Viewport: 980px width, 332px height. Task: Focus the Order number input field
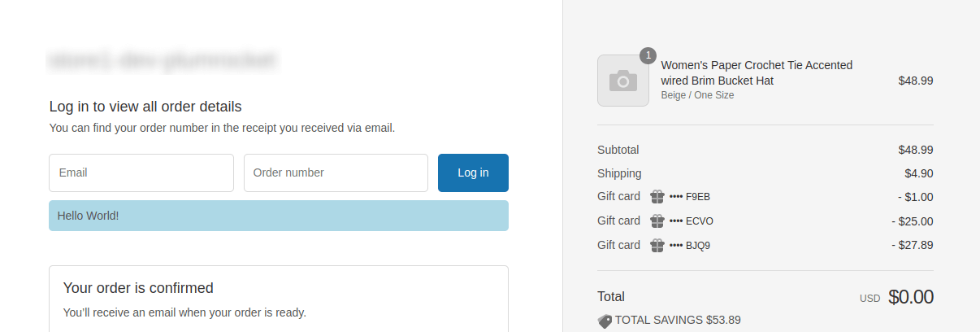[336, 173]
